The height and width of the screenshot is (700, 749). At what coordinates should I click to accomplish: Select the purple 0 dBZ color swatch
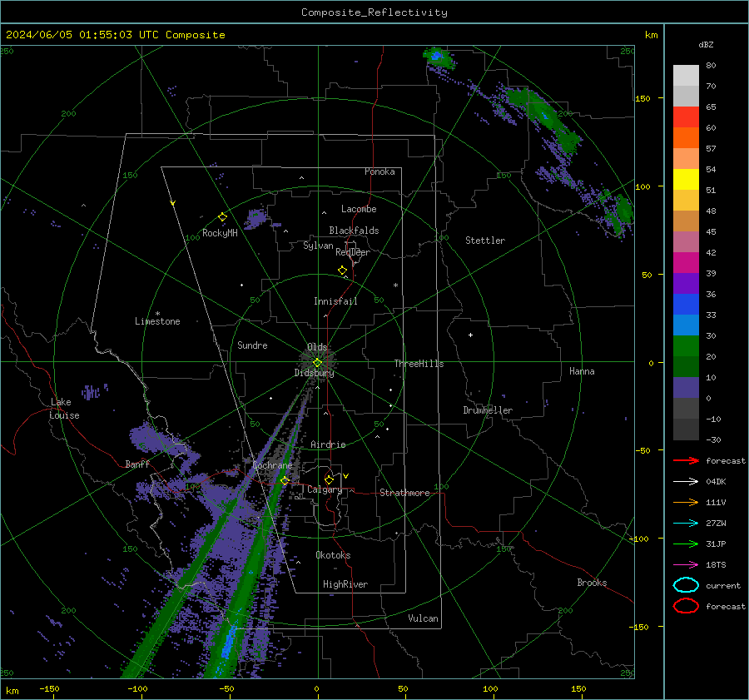[x=686, y=388]
